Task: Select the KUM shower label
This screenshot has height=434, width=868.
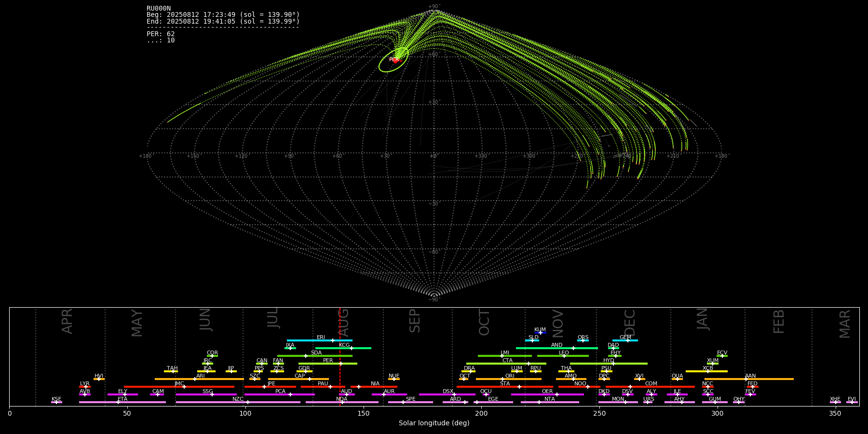Action: [x=540, y=329]
